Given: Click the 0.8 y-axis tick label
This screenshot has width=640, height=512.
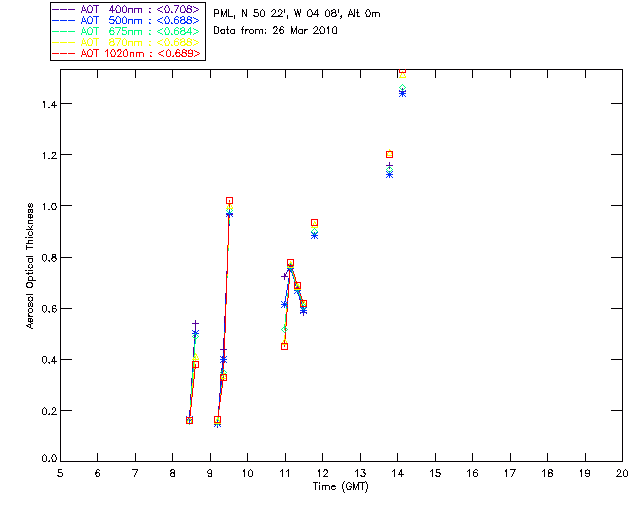Looking at the screenshot, I should tap(49, 258).
